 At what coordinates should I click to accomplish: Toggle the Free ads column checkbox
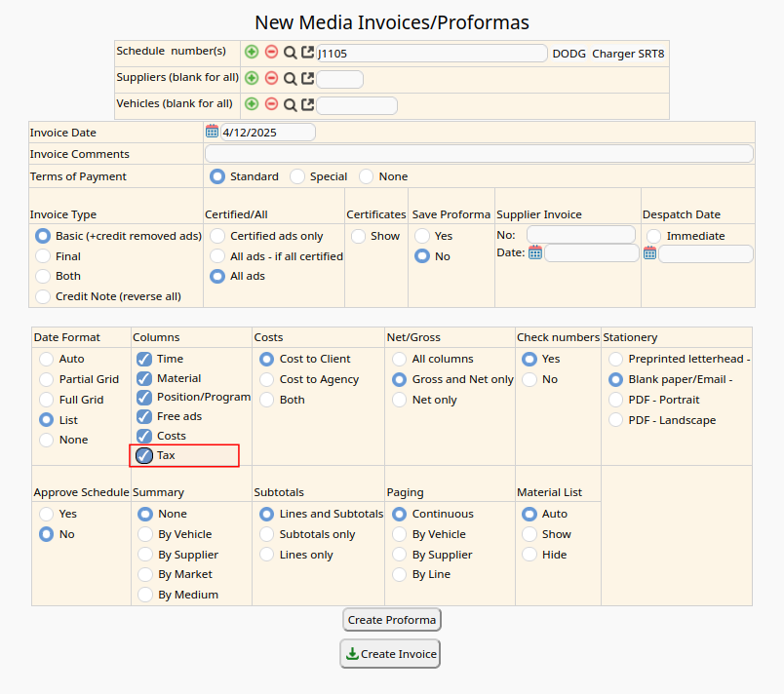(144, 416)
